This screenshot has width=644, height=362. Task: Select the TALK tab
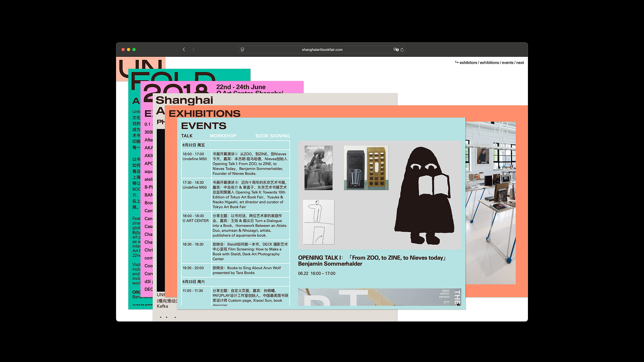point(187,136)
